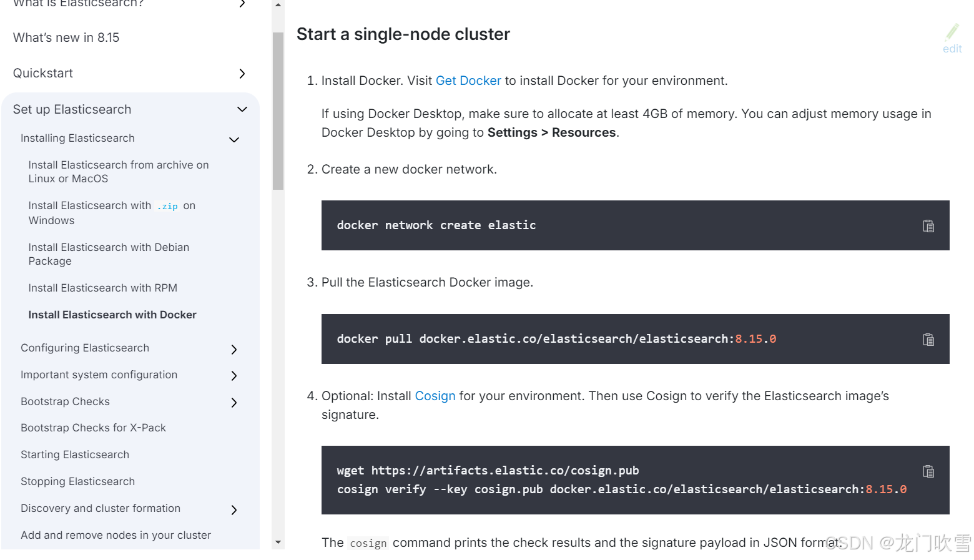Expand the What is Elasticsearch chevron
This screenshot has height=560, width=974.
242,4
